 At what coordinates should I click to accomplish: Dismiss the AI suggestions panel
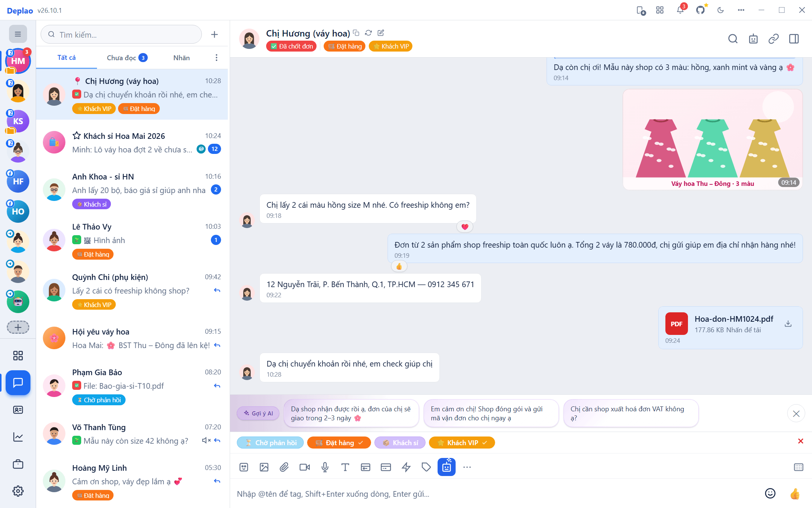pos(796,414)
